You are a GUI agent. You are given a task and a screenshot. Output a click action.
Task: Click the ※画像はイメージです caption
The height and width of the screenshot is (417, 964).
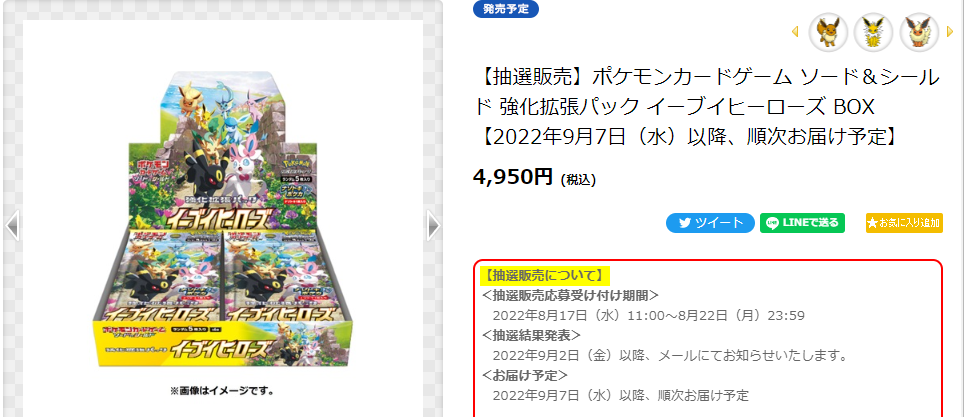click(x=222, y=391)
